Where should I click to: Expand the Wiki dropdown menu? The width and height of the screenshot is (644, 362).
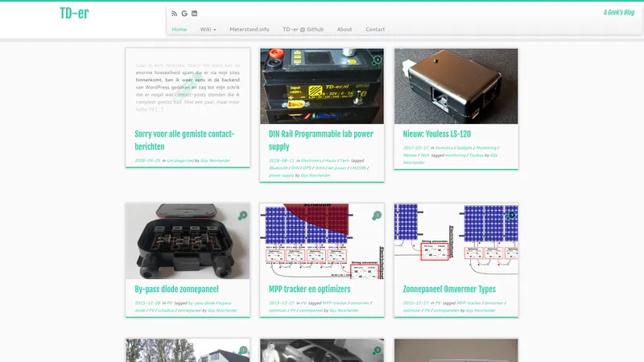(208, 29)
